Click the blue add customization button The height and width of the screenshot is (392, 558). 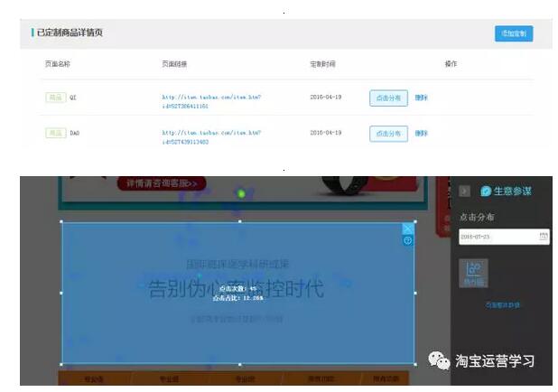(x=513, y=33)
